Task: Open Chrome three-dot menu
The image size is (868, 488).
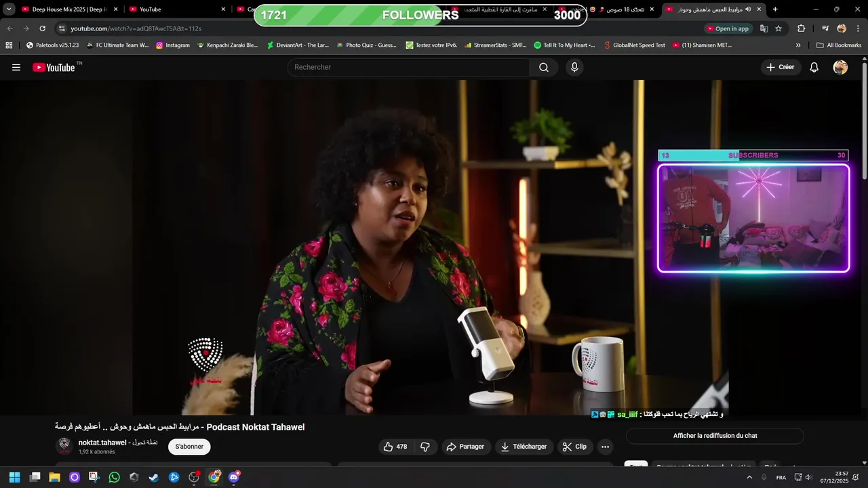Action: 857,28
